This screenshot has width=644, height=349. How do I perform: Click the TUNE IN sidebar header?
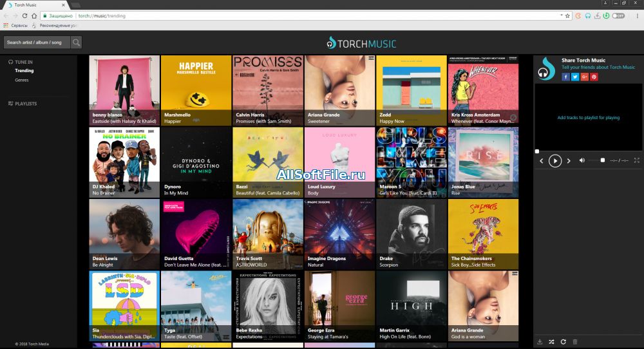tap(21, 62)
